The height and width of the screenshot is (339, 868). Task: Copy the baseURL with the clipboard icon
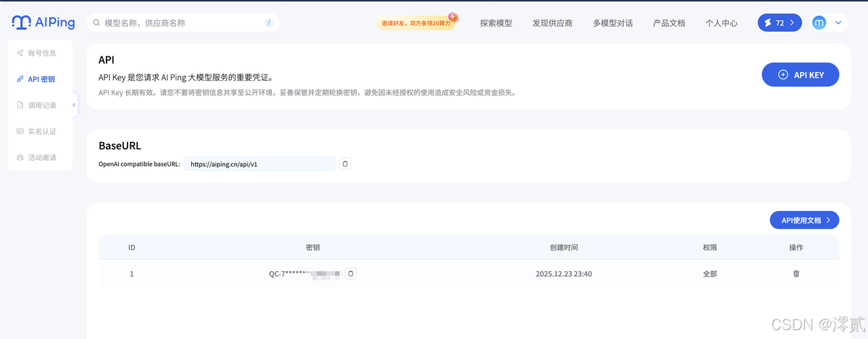(x=345, y=164)
